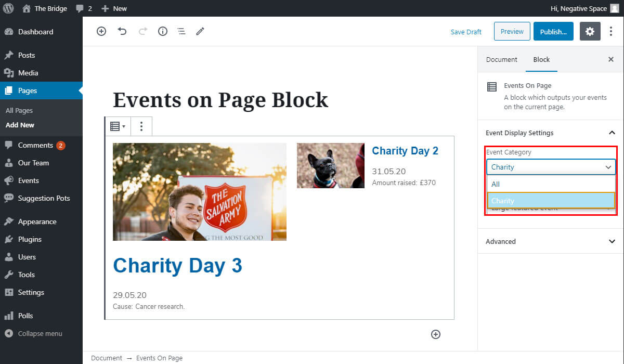This screenshot has height=364, width=624.
Task: Click the pencil Tools icon
Action: coord(200,31)
